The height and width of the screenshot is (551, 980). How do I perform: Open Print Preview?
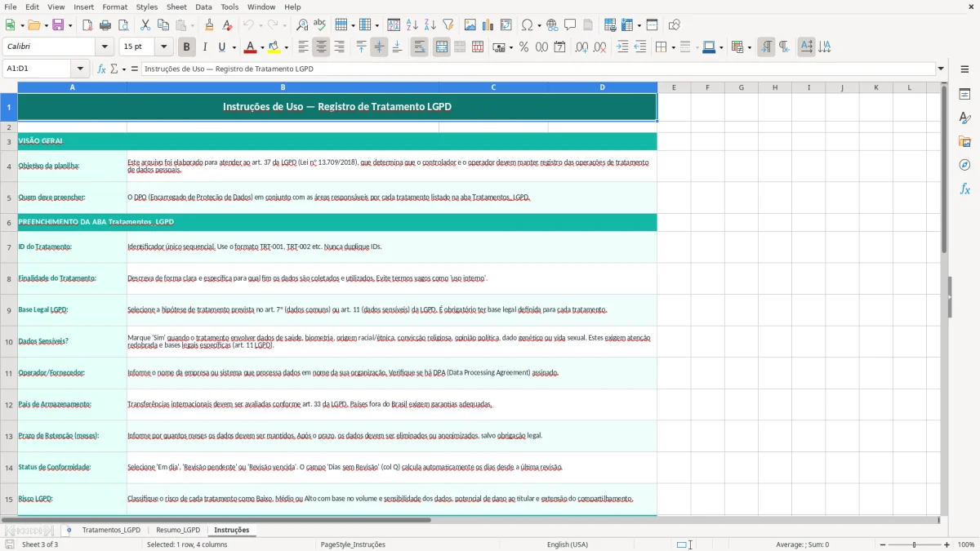pos(122,25)
